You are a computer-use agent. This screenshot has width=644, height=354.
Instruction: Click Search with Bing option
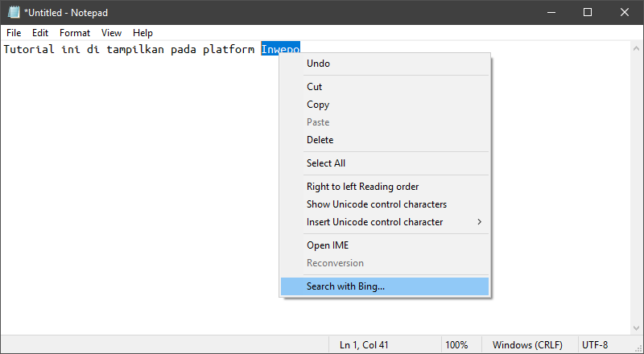pos(345,286)
